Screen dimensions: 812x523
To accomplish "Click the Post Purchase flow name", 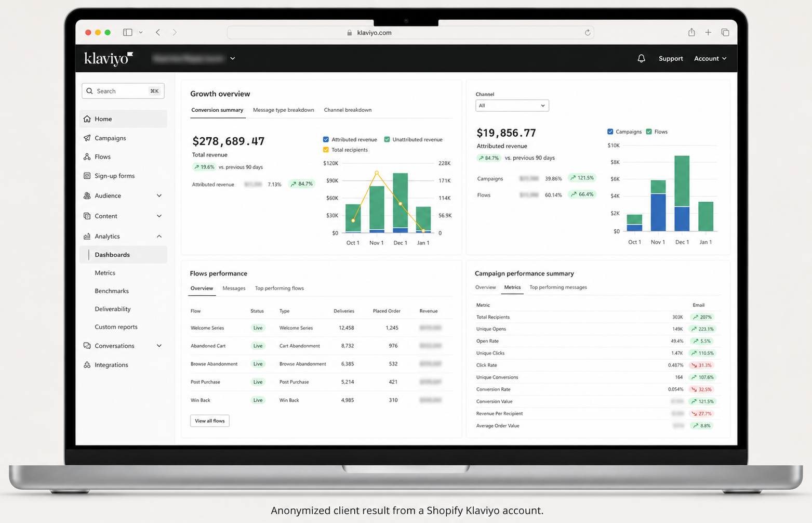I will point(205,382).
